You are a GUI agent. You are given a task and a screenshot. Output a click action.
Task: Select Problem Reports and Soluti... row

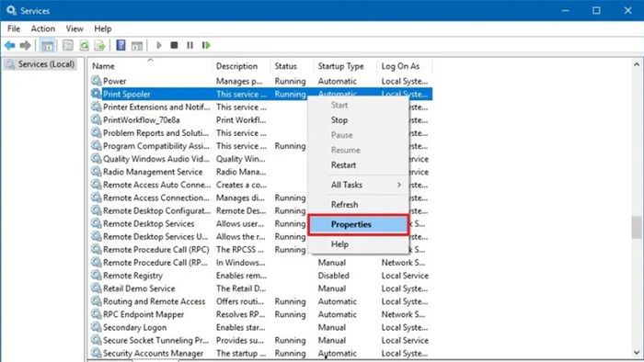pyautogui.click(x=260, y=133)
